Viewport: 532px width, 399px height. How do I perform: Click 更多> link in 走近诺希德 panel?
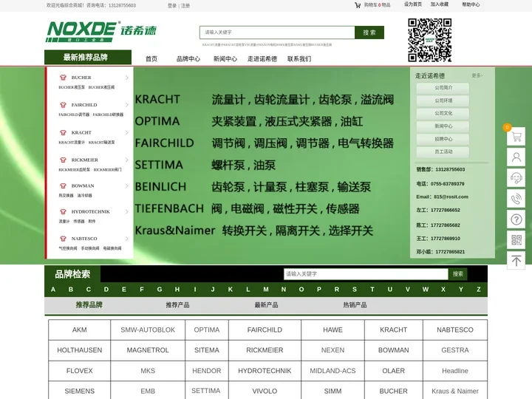coord(477,75)
